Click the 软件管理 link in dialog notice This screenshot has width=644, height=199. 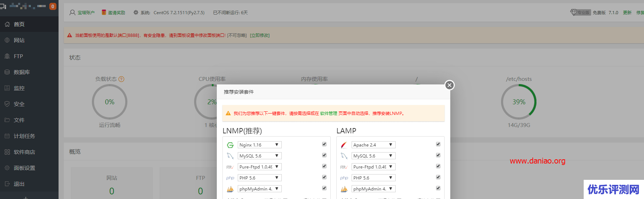tap(329, 114)
